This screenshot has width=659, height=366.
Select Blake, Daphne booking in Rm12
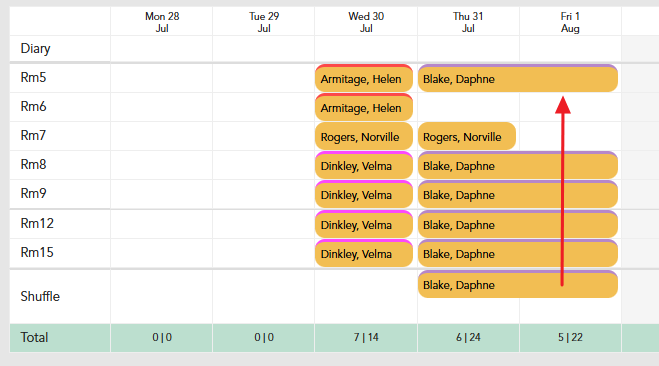pos(518,224)
